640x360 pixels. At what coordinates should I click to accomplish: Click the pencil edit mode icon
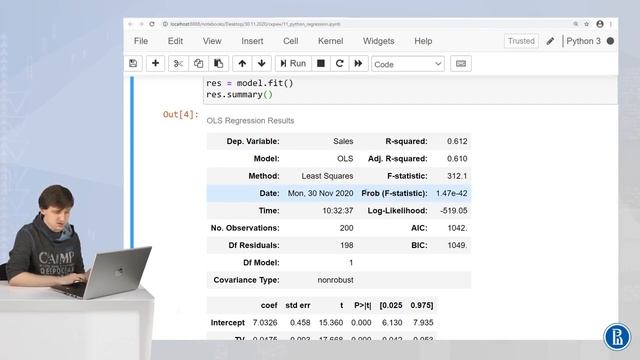point(550,41)
